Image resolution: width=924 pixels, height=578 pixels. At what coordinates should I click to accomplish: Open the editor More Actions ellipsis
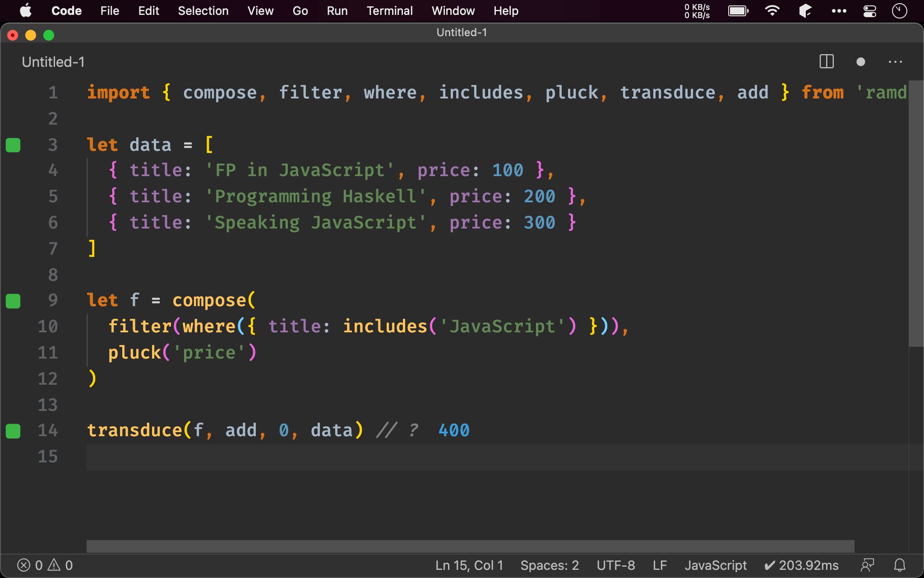pyautogui.click(x=895, y=62)
